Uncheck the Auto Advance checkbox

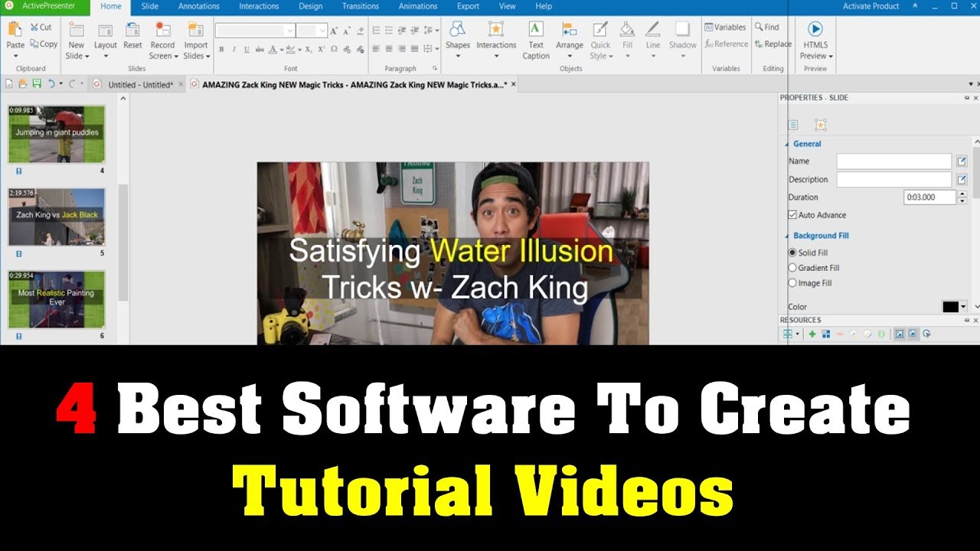[793, 215]
